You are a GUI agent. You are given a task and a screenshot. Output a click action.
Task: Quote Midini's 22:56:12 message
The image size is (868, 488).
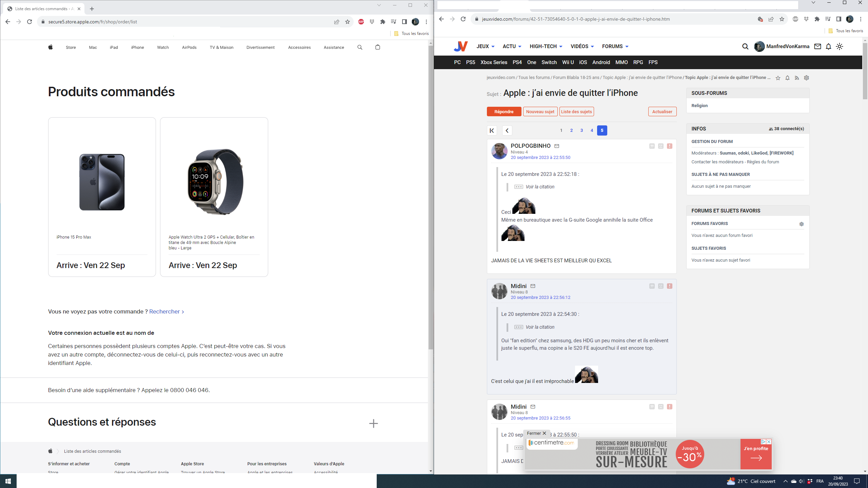click(652, 286)
